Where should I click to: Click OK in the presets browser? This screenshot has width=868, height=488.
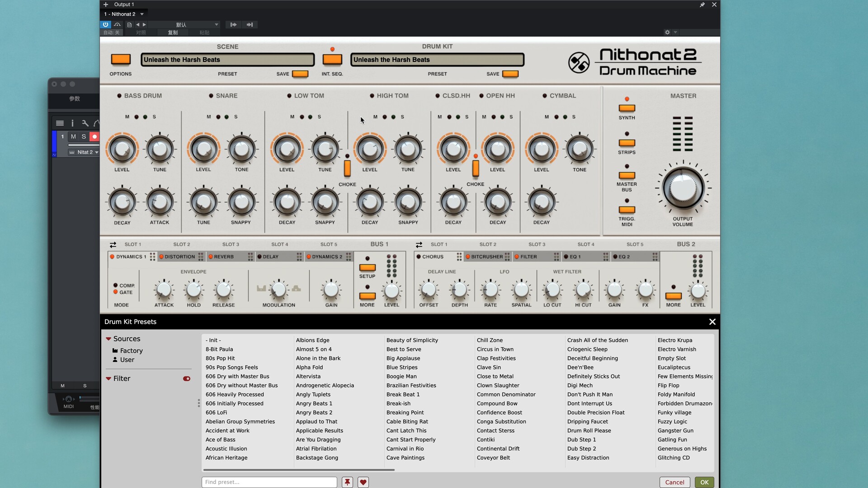[x=704, y=482]
